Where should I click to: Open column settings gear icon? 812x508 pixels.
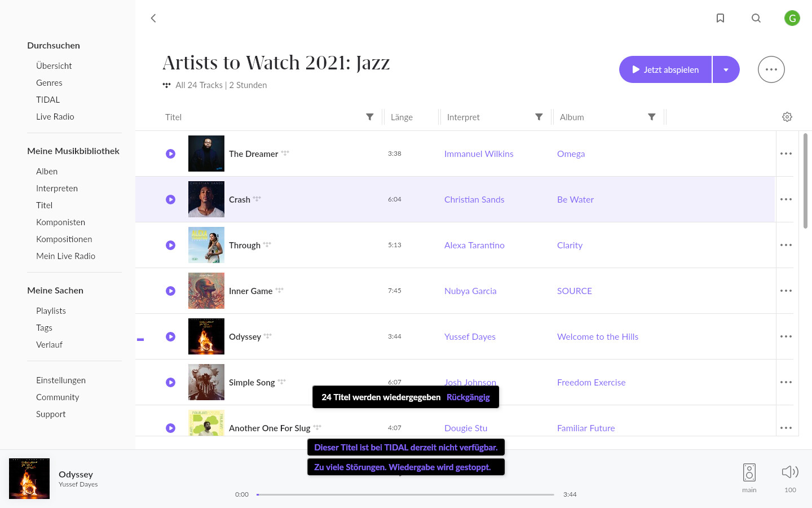tap(787, 117)
